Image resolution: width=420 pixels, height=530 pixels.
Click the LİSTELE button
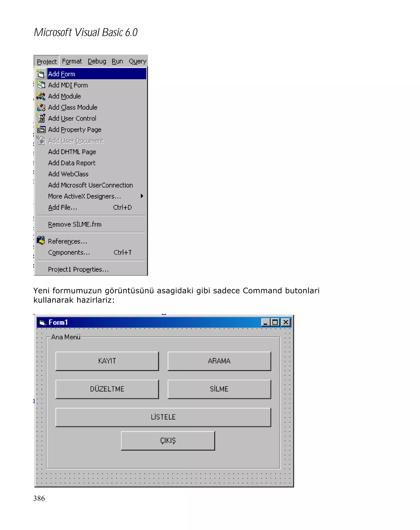point(163,417)
